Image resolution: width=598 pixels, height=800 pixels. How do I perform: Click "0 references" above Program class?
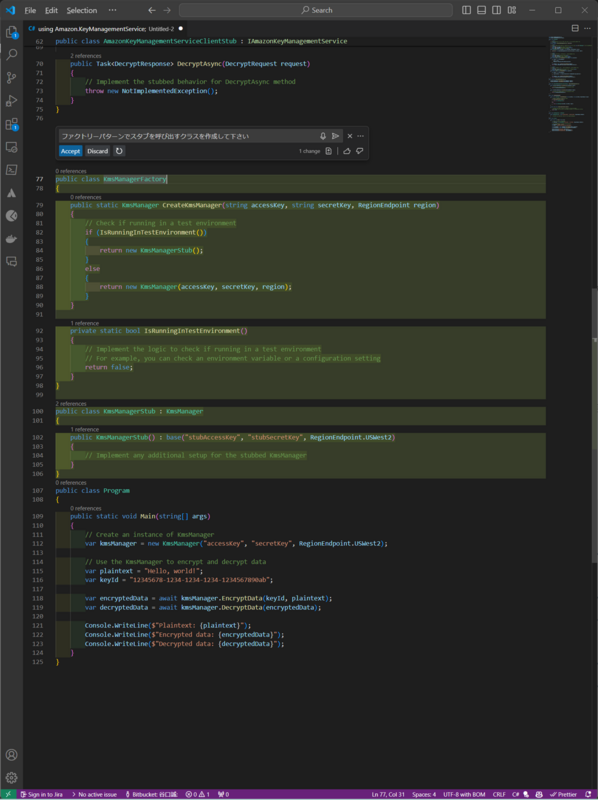click(71, 483)
